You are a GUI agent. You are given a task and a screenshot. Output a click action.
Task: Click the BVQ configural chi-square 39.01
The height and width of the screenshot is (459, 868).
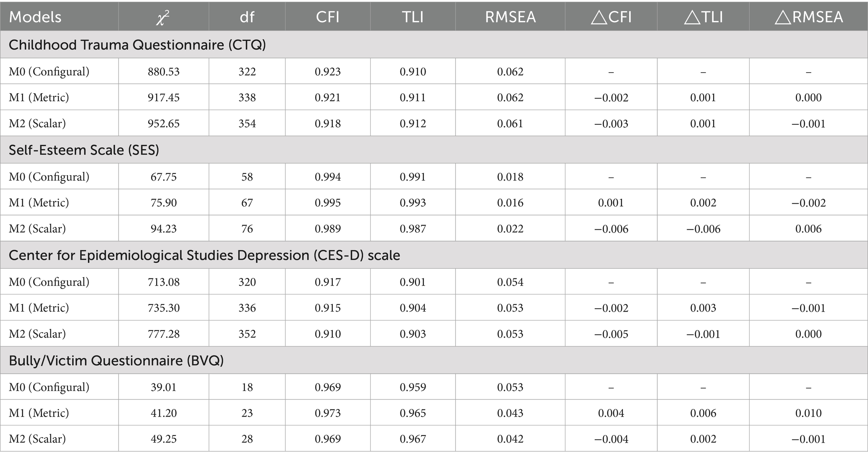point(163,387)
